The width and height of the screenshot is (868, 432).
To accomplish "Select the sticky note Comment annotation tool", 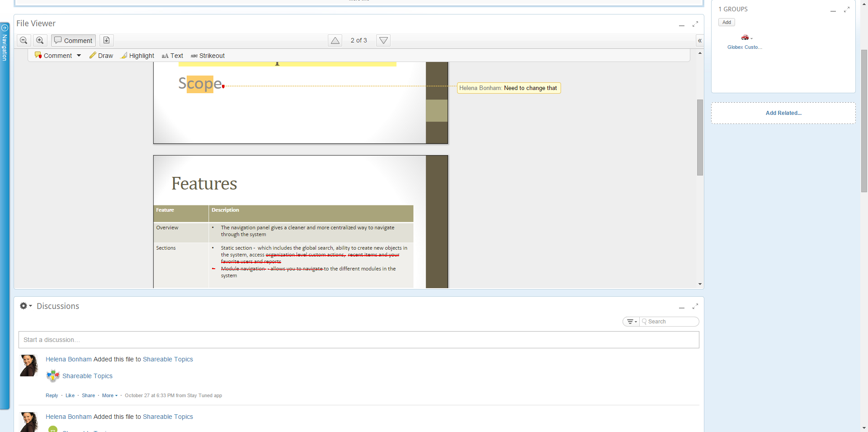I will click(53, 56).
